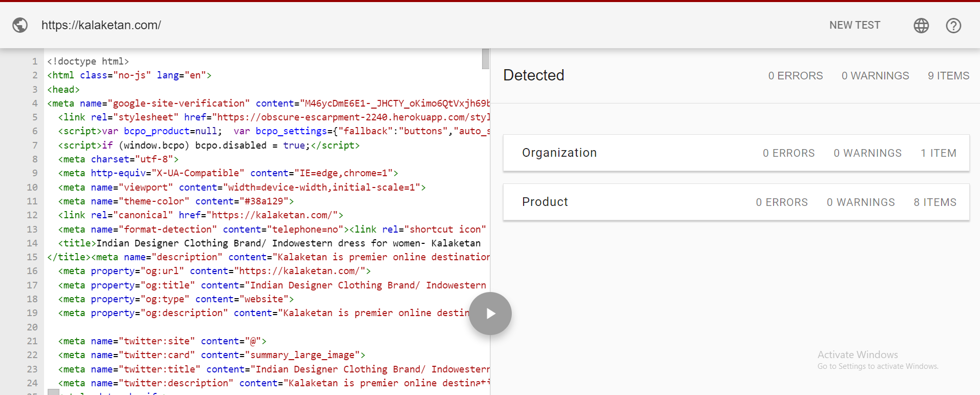Click the og:title meta line

[272, 285]
